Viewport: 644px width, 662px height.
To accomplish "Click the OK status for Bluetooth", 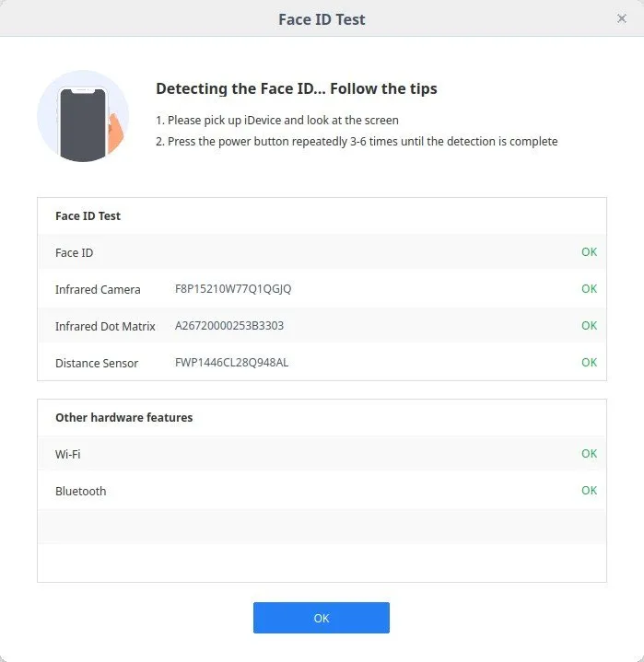I will (x=589, y=490).
